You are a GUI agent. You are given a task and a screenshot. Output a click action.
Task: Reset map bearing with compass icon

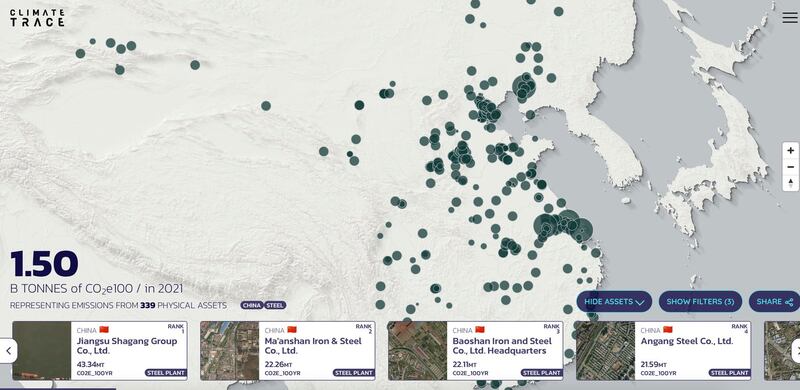point(790,183)
